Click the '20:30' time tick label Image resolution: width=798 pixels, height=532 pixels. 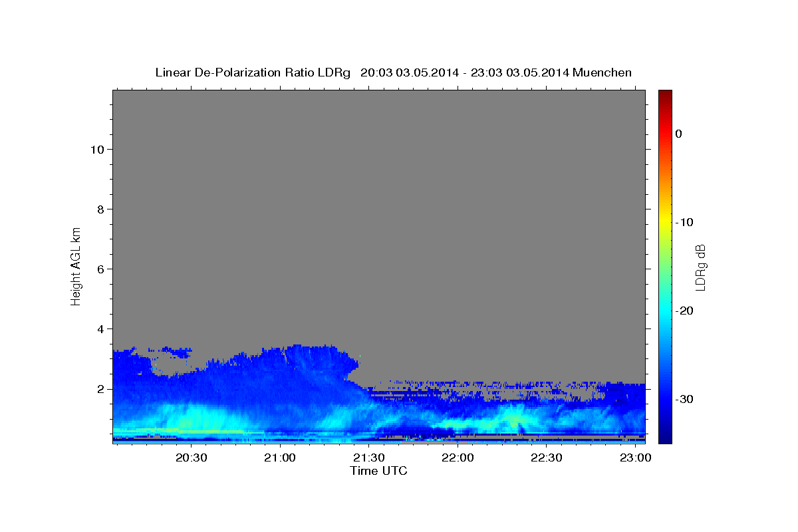point(191,458)
